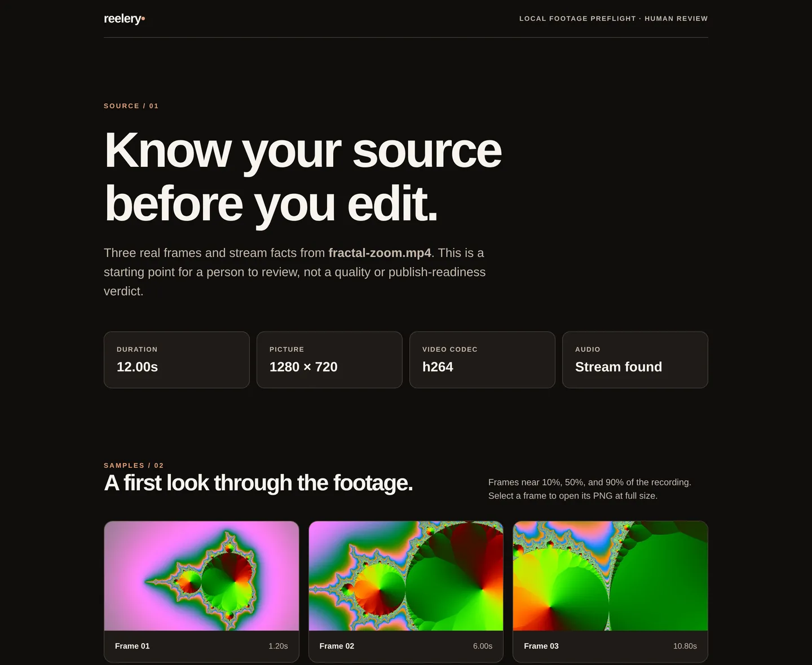Open the Frame 02 thumbnail image
This screenshot has width=812, height=665.
tap(406, 576)
